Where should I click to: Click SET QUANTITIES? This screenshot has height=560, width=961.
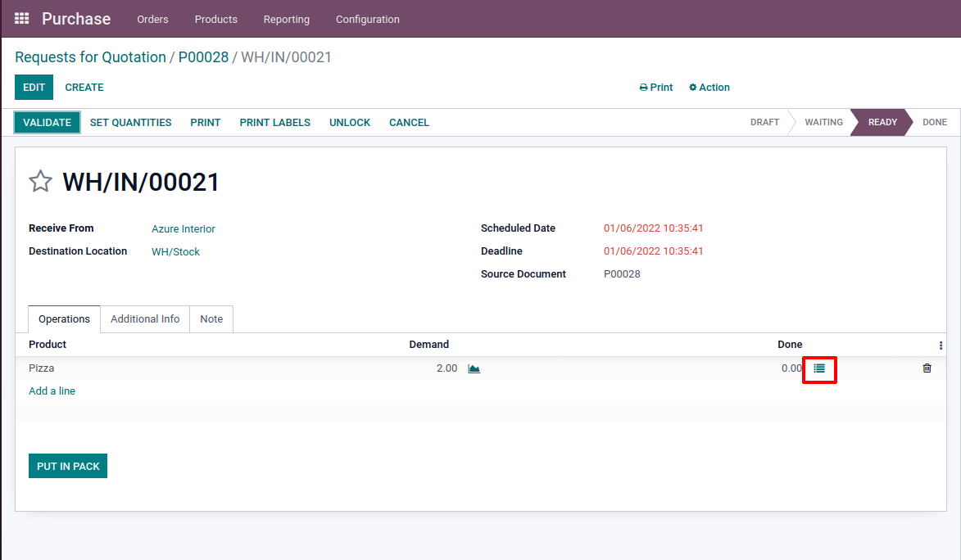pos(130,123)
